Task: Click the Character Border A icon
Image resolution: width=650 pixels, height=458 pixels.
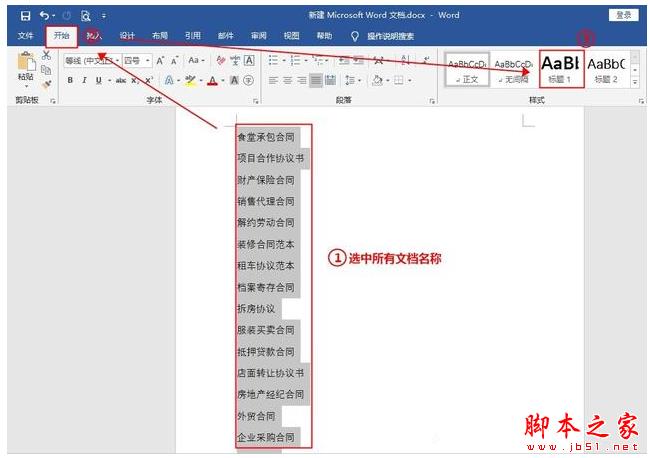Action: [x=249, y=61]
